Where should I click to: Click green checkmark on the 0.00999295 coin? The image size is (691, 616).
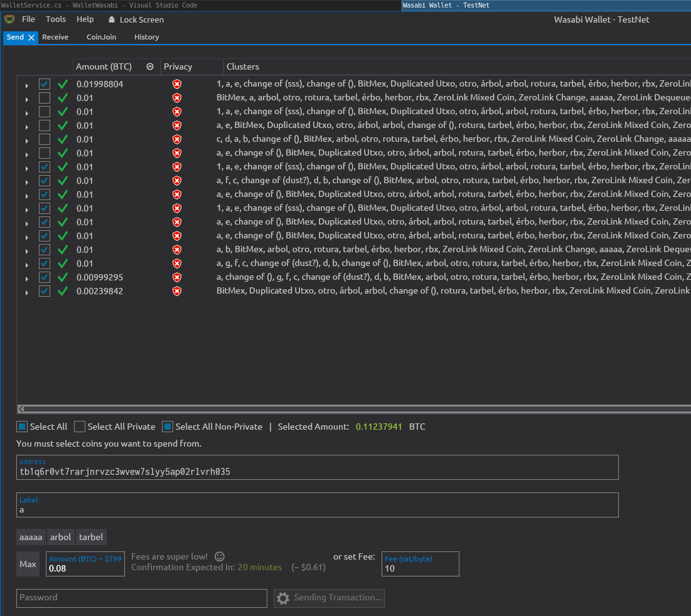[x=63, y=277]
